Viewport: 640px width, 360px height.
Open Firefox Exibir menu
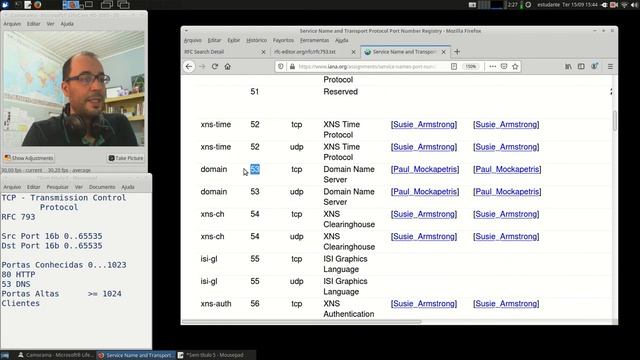click(x=233, y=40)
